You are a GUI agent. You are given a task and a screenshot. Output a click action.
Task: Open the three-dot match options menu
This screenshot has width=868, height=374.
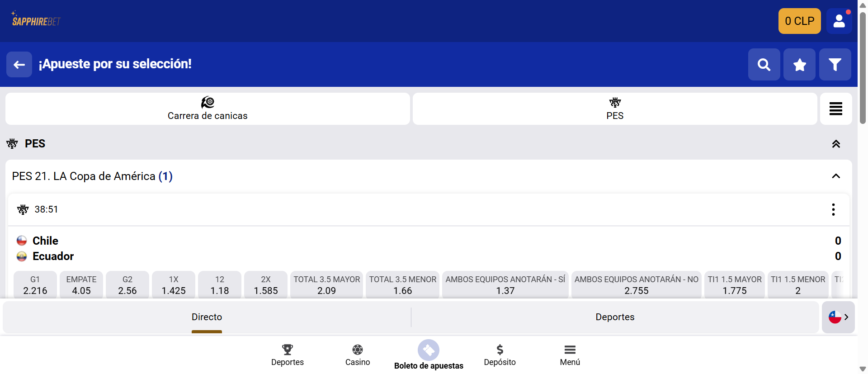pyautogui.click(x=833, y=209)
